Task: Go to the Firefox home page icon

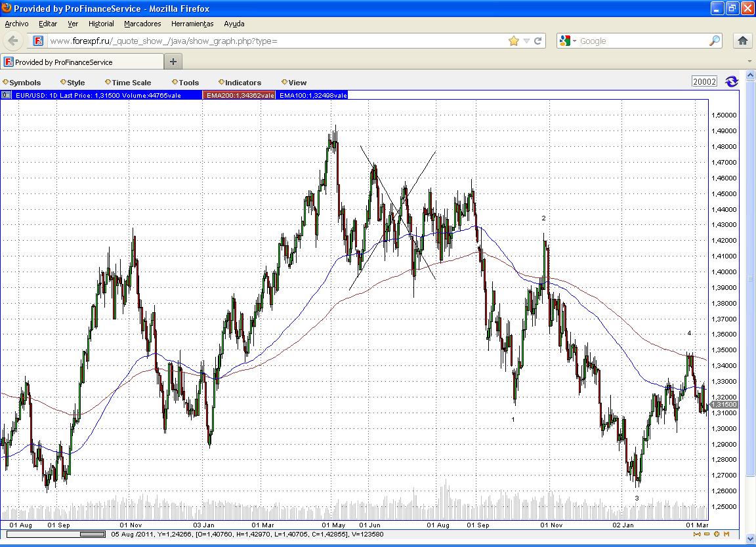Action: pyautogui.click(x=742, y=41)
